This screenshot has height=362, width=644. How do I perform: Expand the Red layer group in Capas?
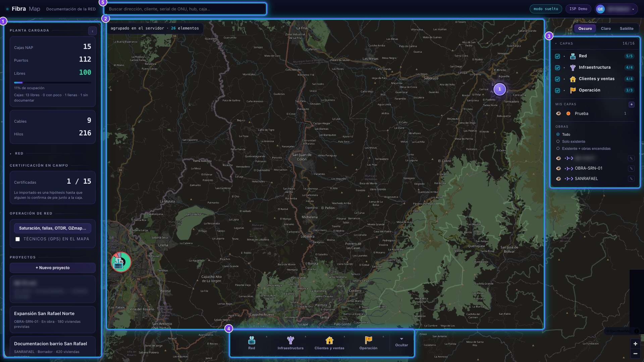click(x=565, y=56)
